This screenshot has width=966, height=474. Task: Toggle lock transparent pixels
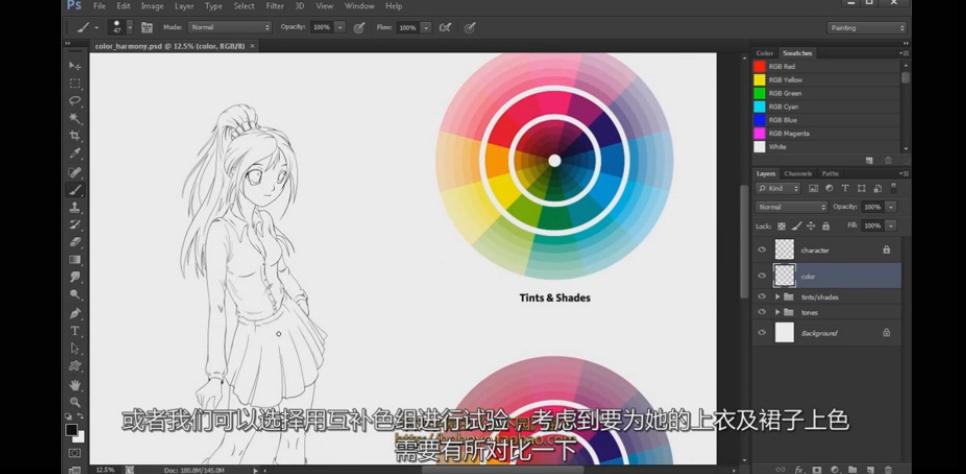pyautogui.click(x=782, y=226)
